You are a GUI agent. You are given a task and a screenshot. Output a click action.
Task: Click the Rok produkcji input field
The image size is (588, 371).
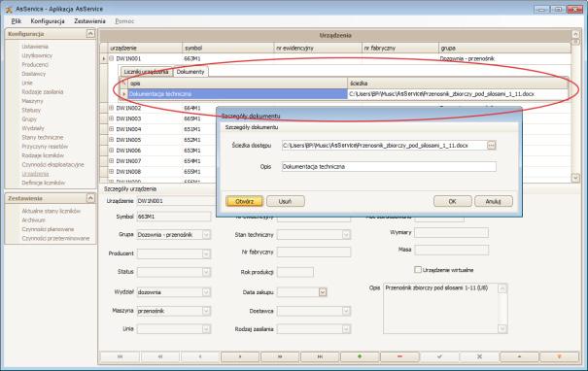pyautogui.click(x=295, y=272)
